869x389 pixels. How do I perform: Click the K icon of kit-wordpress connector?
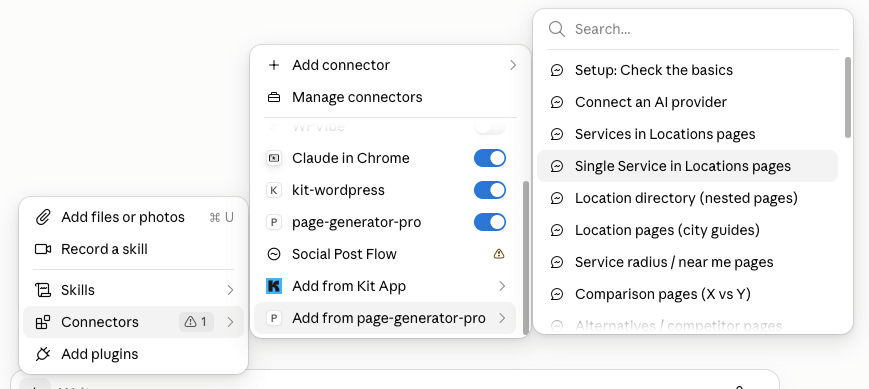coord(274,190)
